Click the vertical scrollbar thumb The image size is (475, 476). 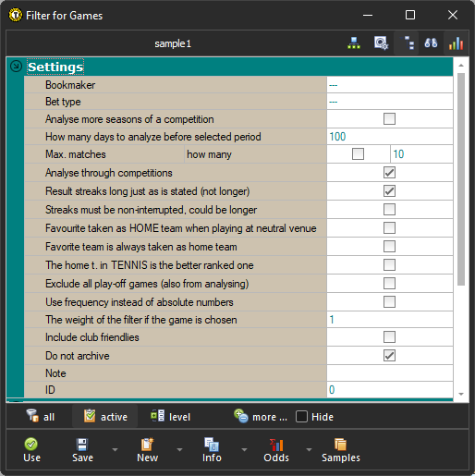461,179
